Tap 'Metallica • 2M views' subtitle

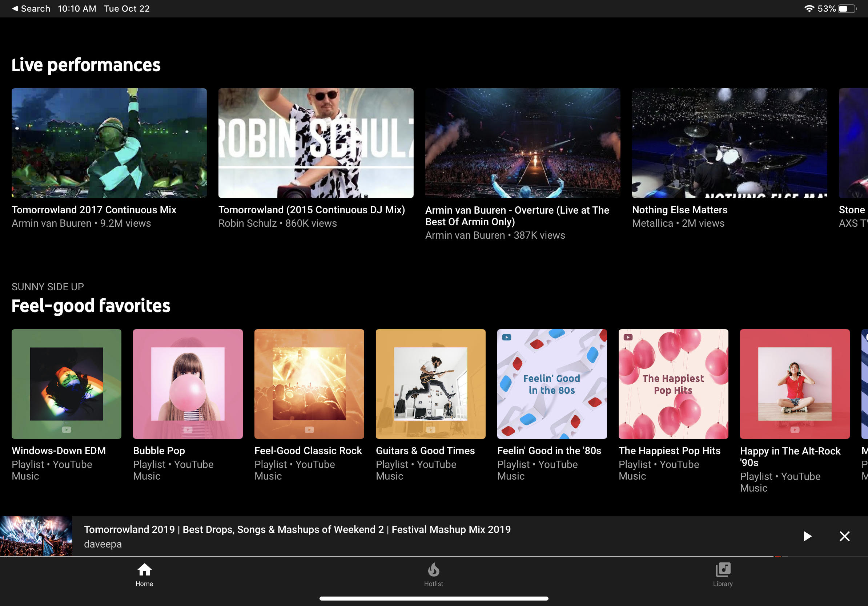point(678,223)
